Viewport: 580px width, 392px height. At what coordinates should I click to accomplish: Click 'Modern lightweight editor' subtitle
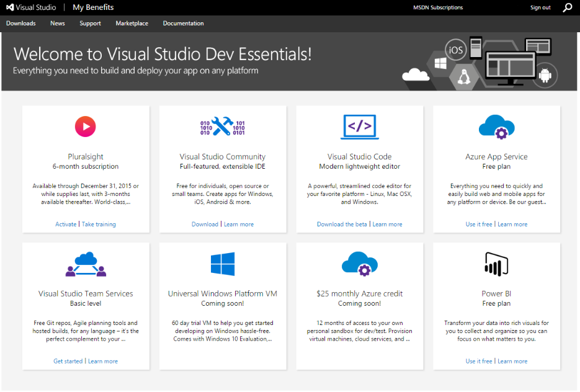(x=360, y=166)
